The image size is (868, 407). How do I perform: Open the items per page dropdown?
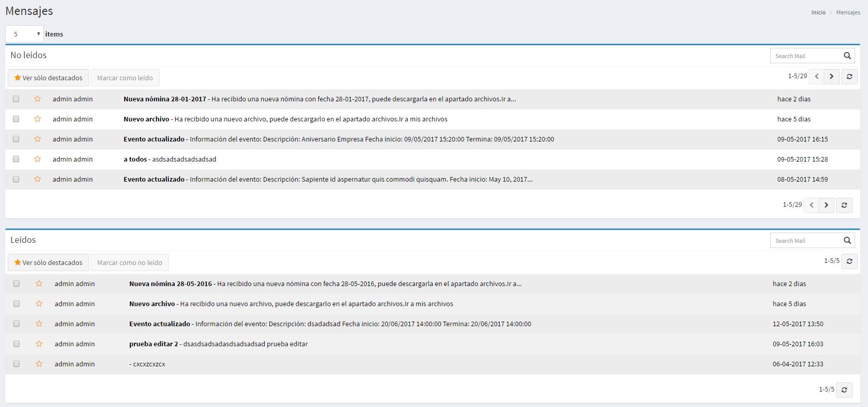(24, 34)
